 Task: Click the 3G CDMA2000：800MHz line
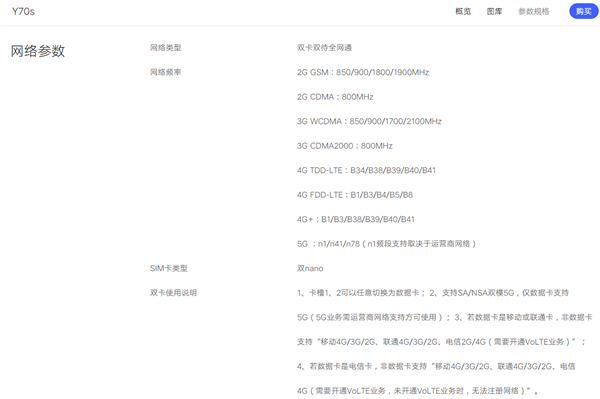(345, 146)
